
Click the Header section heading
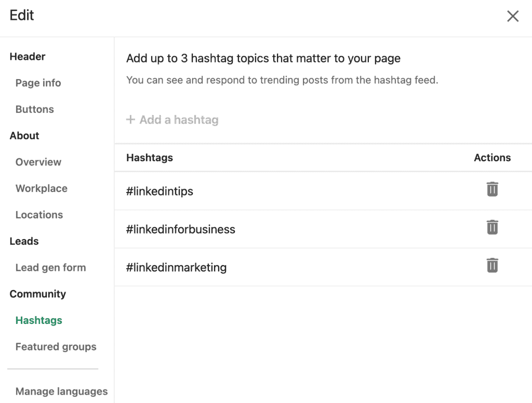point(28,56)
